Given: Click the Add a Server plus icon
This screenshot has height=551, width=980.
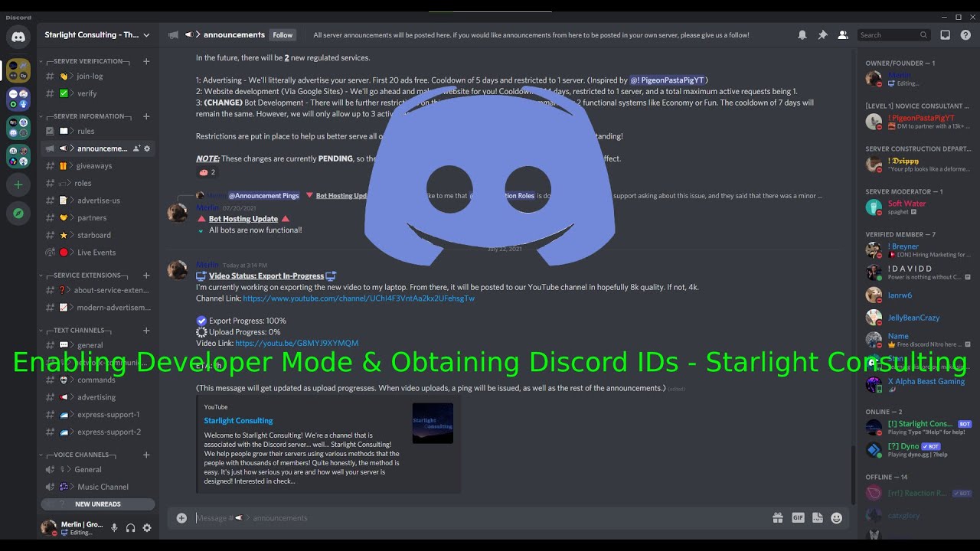Looking at the screenshot, I should coord(18,184).
